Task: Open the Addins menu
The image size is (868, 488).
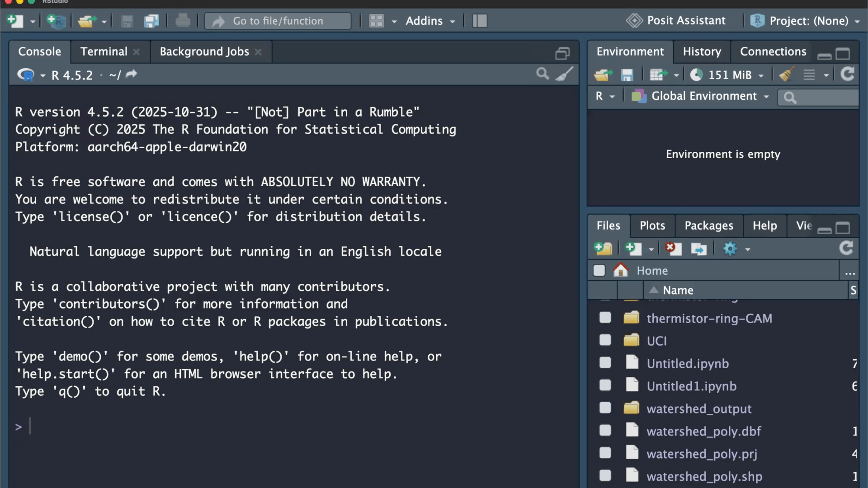Action: tap(430, 21)
